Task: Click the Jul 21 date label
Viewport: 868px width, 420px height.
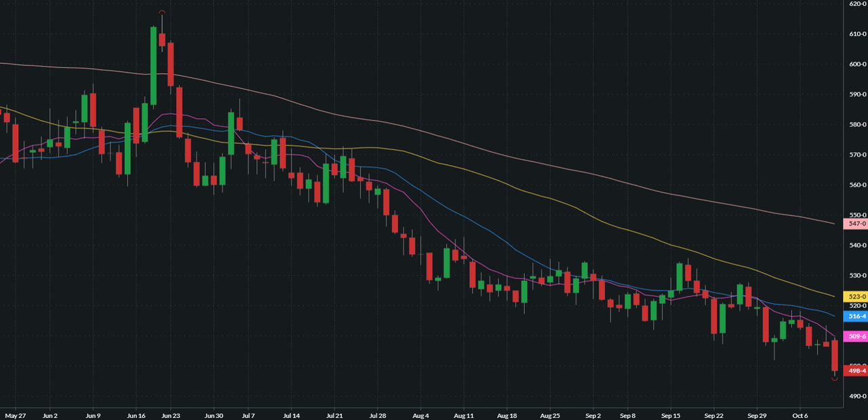Action: coord(334,415)
